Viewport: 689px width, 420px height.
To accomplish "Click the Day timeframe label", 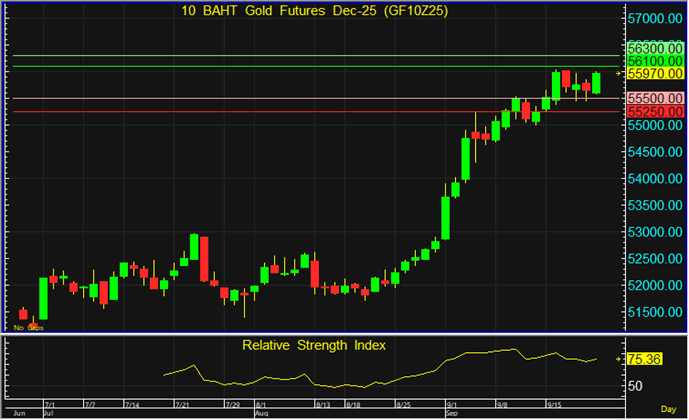I will [667, 411].
